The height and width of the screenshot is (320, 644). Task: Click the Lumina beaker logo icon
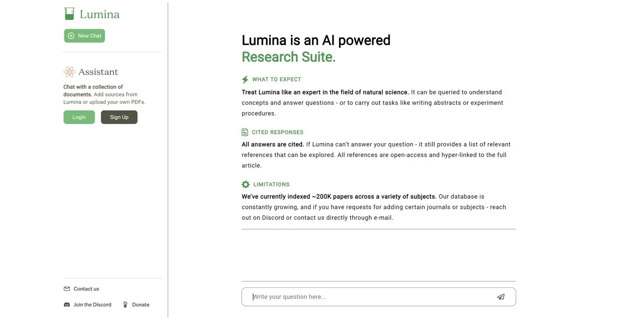(x=69, y=14)
